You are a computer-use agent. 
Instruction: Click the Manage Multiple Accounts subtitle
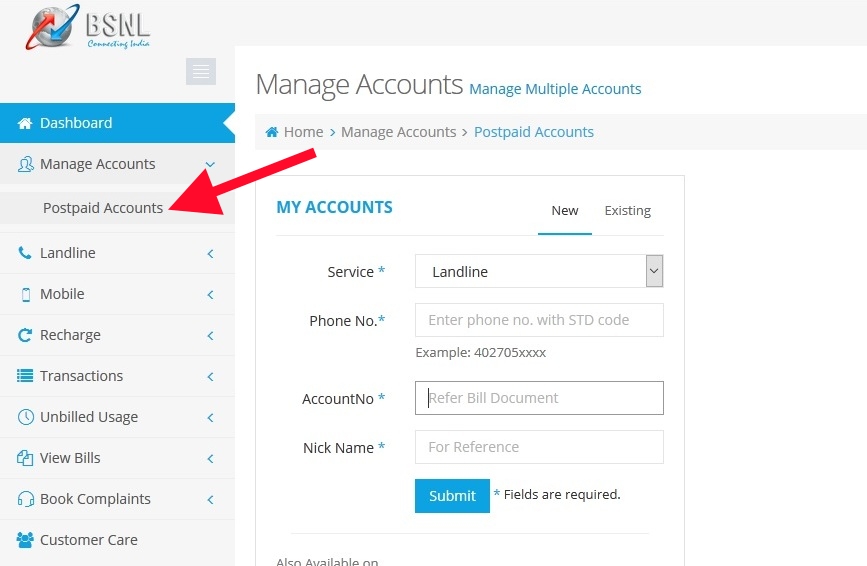555,89
